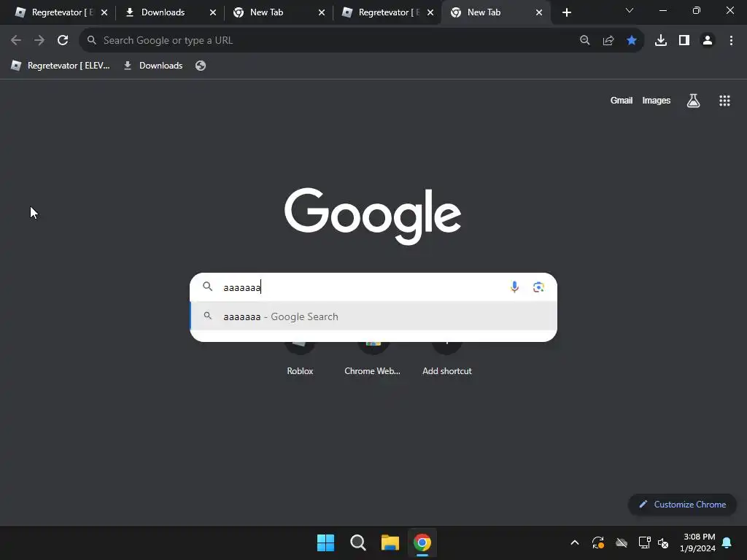
Task: Expand the tab search dropdown
Action: 630,10
